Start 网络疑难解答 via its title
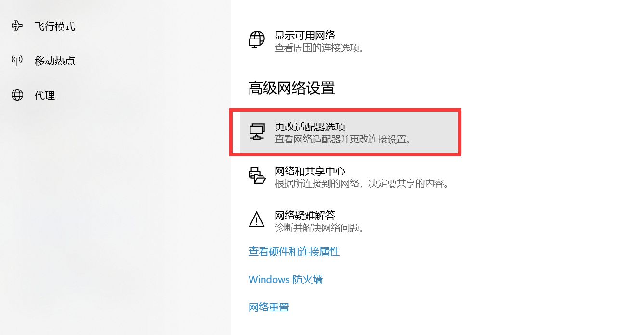Screen dimensions: 644x335 coord(305,215)
